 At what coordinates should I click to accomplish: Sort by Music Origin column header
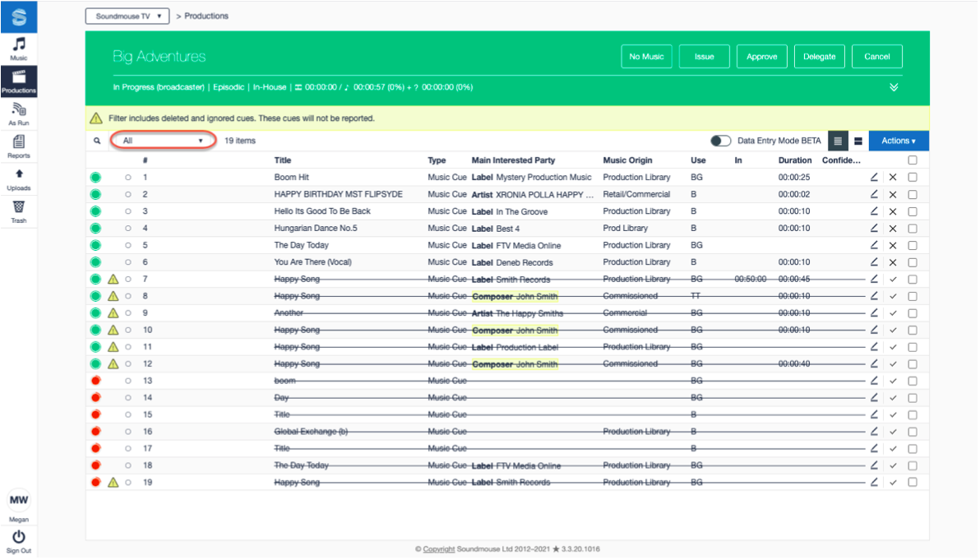pyautogui.click(x=627, y=160)
